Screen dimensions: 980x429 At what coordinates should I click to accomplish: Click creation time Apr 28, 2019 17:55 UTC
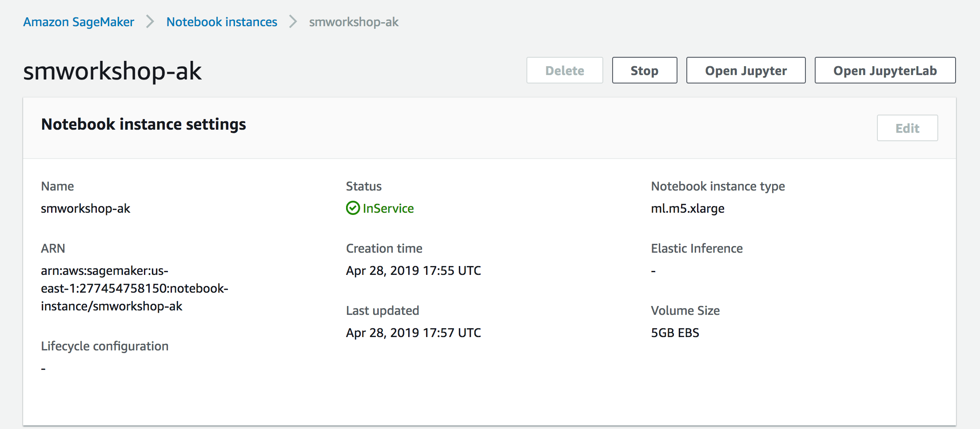point(414,270)
